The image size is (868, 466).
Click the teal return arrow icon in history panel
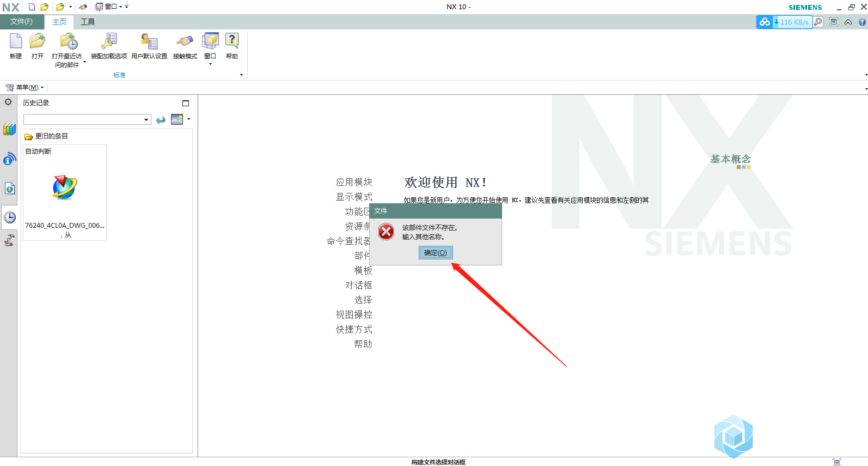click(x=161, y=120)
